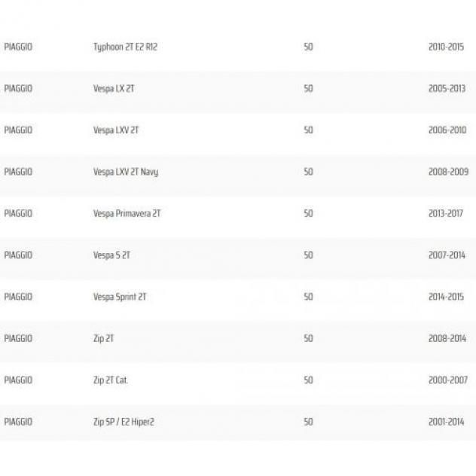Click the 2013-2017 year range

[446, 213]
